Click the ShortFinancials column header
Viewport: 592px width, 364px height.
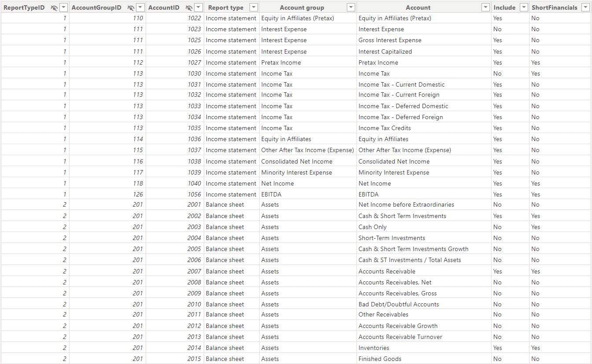coord(555,7)
